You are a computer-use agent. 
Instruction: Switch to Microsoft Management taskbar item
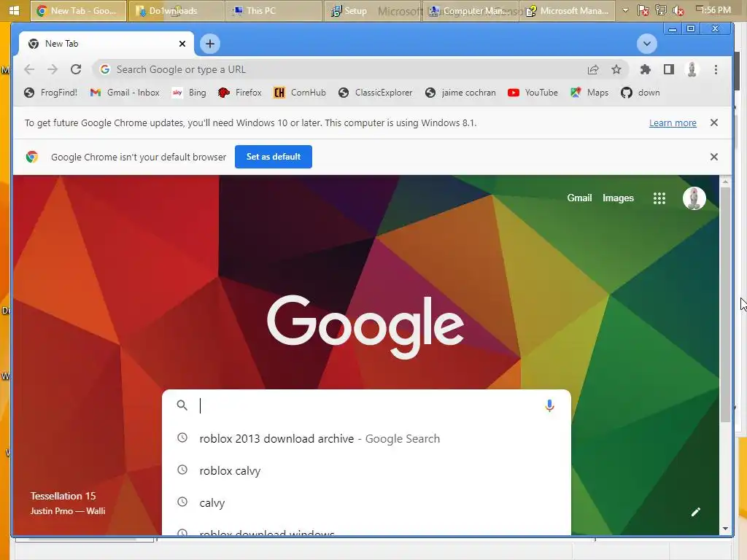[x=569, y=10]
